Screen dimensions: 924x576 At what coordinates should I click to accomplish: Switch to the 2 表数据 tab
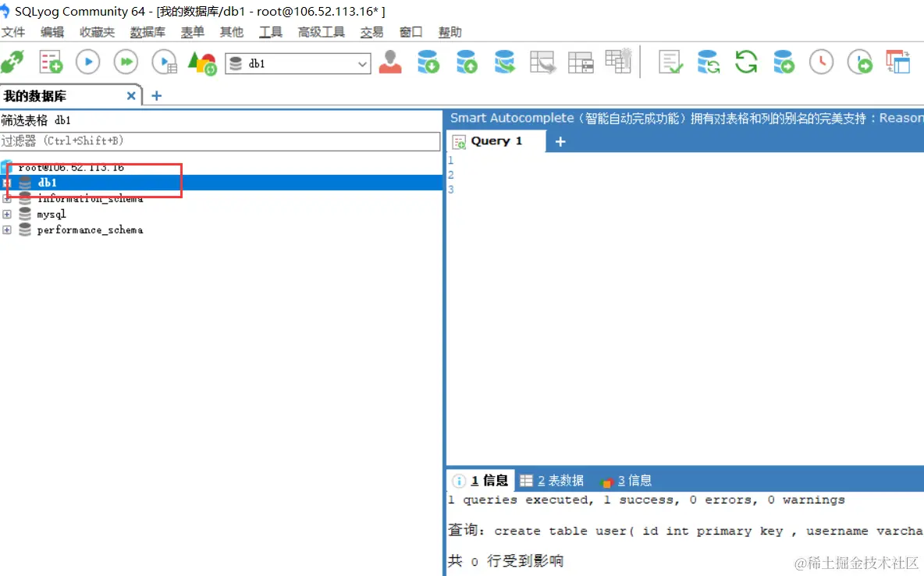click(x=553, y=481)
